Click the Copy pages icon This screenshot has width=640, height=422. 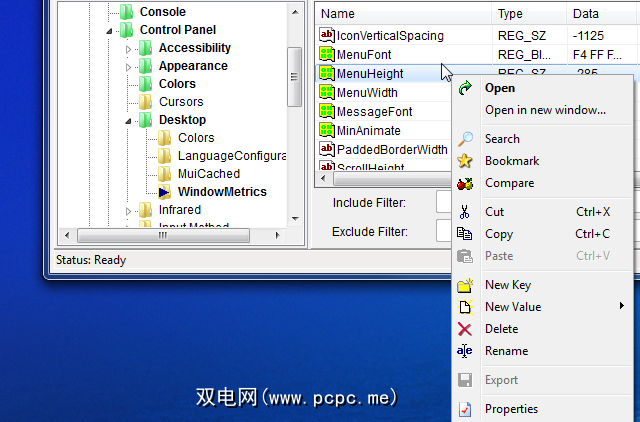point(464,234)
